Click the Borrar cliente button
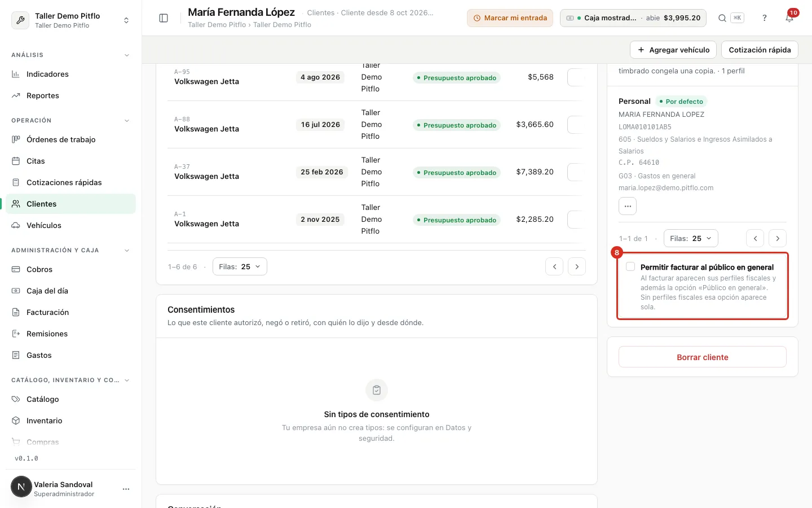Screen dimensions: 812x508 tap(703, 357)
